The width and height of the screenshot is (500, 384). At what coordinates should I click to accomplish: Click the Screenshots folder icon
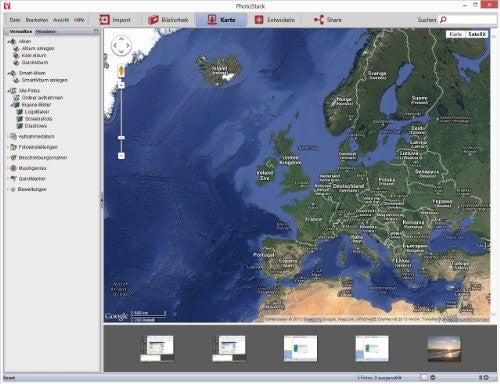coord(20,119)
